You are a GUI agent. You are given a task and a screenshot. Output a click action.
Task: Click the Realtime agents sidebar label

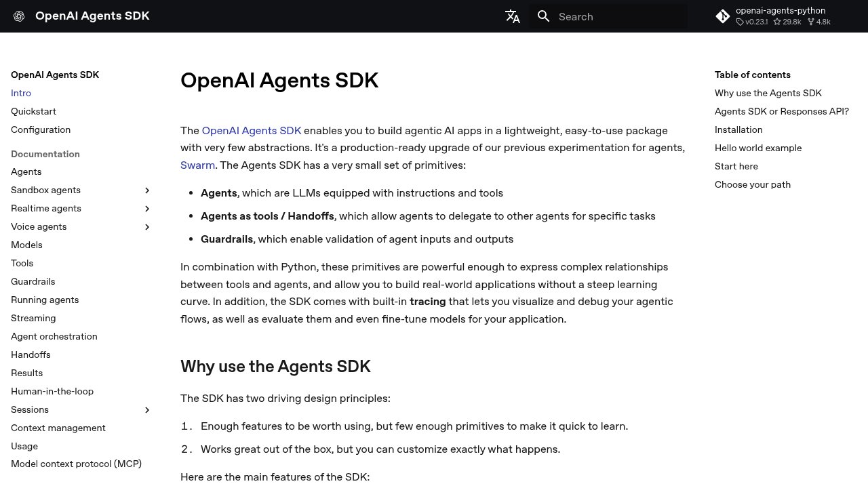[x=46, y=209]
